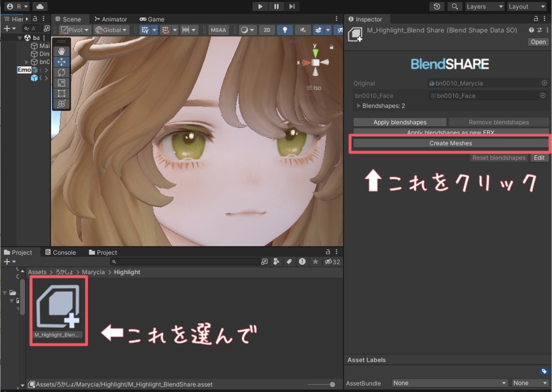Click the MSAA button in the Scene toolbar
This screenshot has height=392, width=552.
(218, 30)
